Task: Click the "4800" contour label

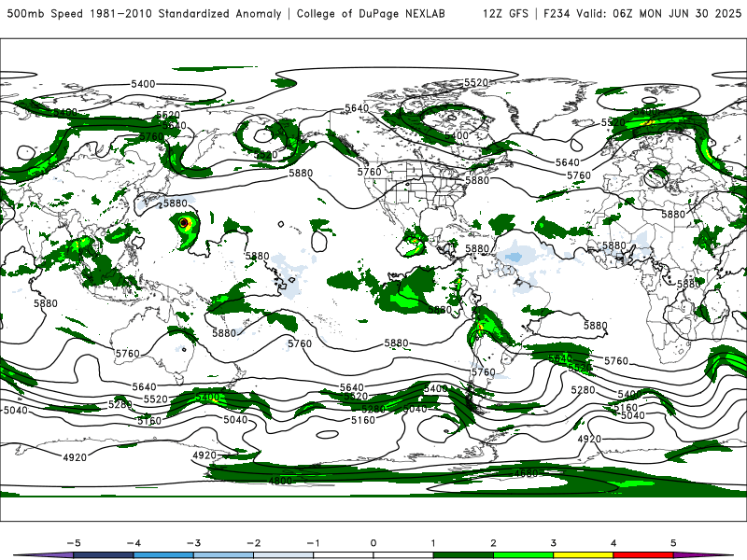Action: (x=280, y=481)
